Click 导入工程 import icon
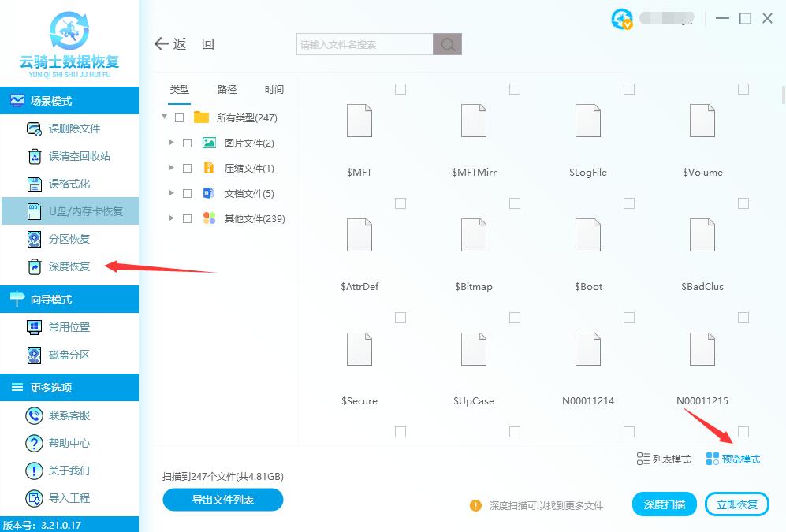The image size is (786, 532). [34, 498]
